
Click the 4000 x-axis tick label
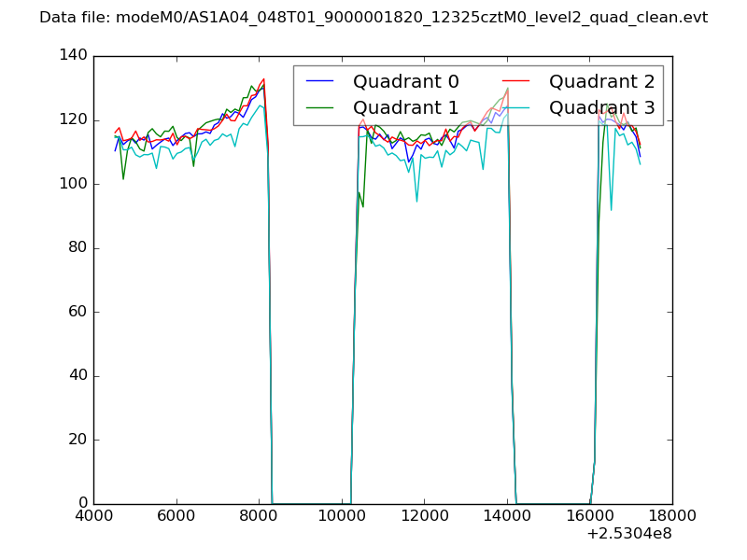93,517
